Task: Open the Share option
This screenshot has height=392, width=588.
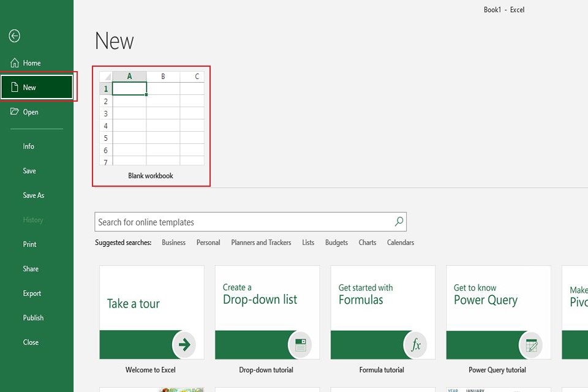Action: pos(37,269)
